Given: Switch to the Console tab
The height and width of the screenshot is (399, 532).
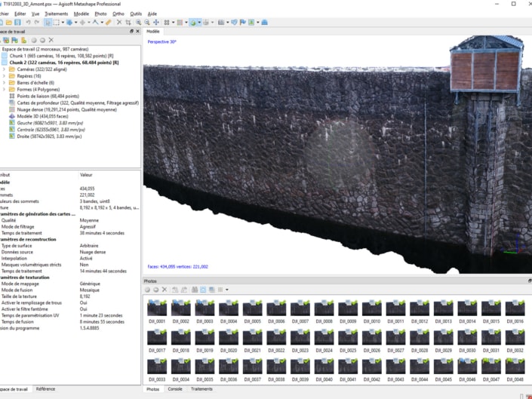Looking at the screenshot, I should point(175,389).
